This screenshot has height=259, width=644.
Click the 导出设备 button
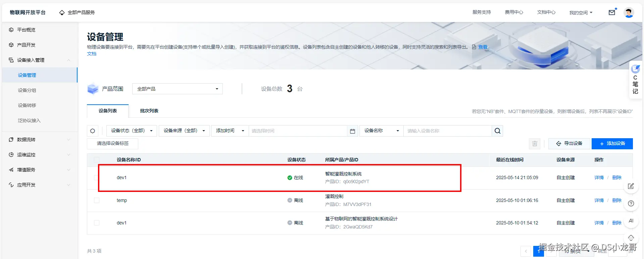(x=569, y=144)
